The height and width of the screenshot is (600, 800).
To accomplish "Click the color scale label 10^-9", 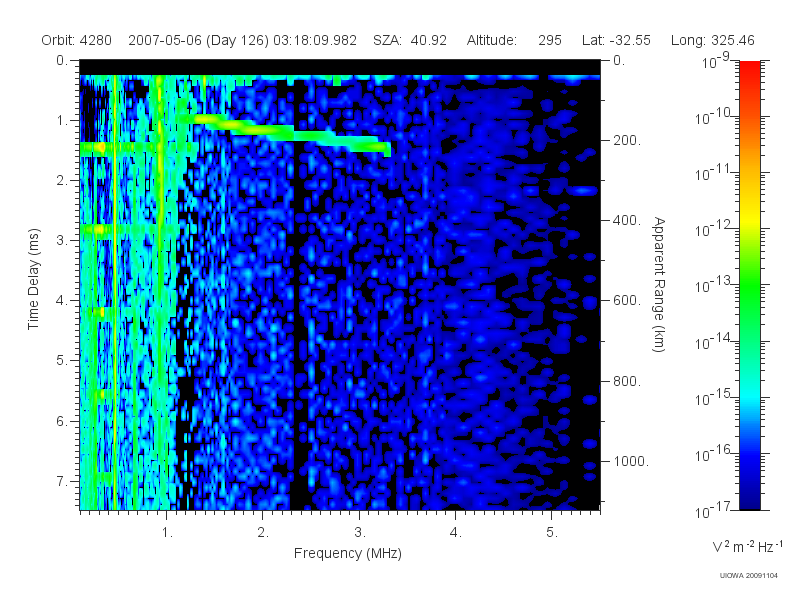I will pyautogui.click(x=716, y=61).
